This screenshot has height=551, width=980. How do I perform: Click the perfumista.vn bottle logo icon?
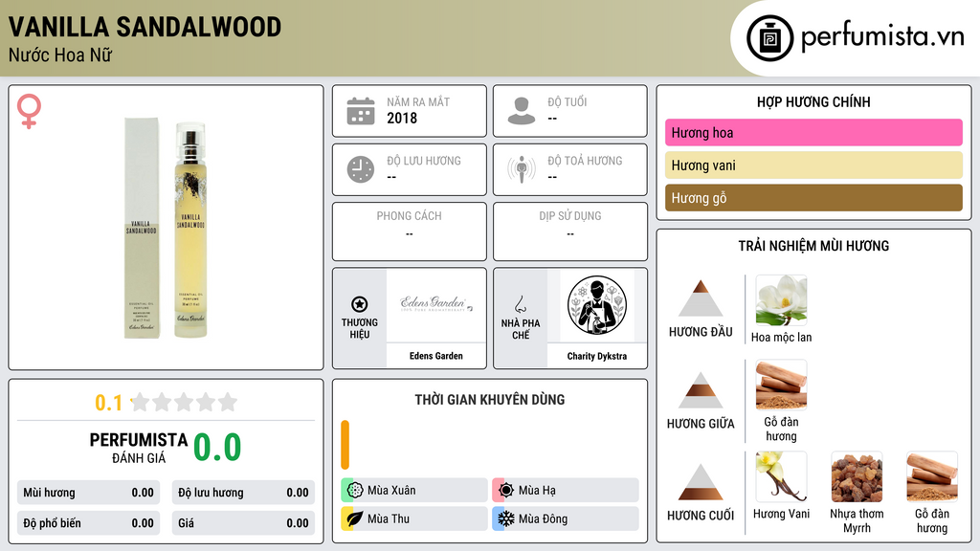tap(769, 38)
